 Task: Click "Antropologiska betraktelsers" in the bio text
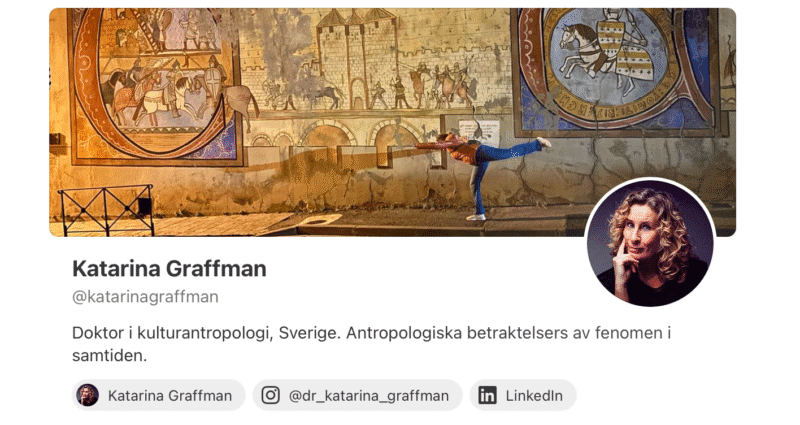457,333
